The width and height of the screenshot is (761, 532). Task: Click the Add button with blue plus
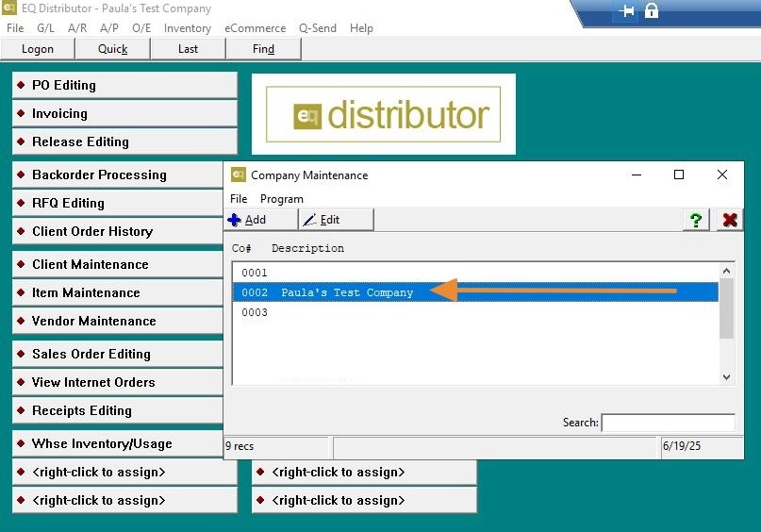point(262,220)
